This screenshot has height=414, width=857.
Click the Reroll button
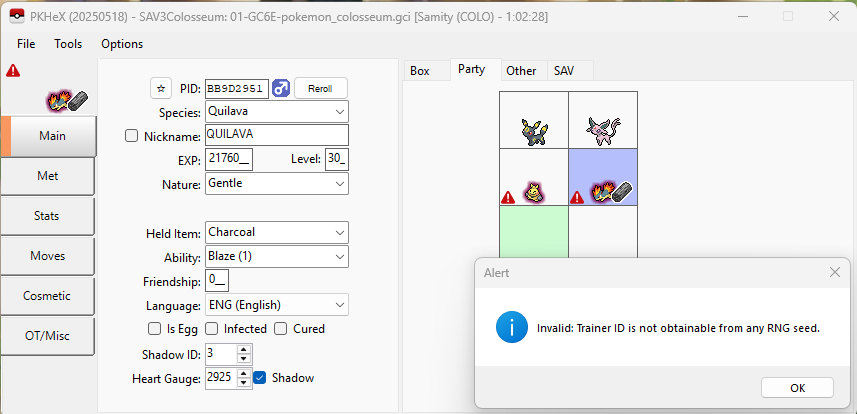(x=320, y=88)
